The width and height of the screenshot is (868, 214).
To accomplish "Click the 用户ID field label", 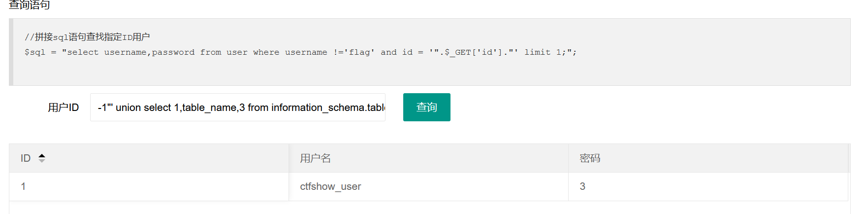I will (x=63, y=107).
